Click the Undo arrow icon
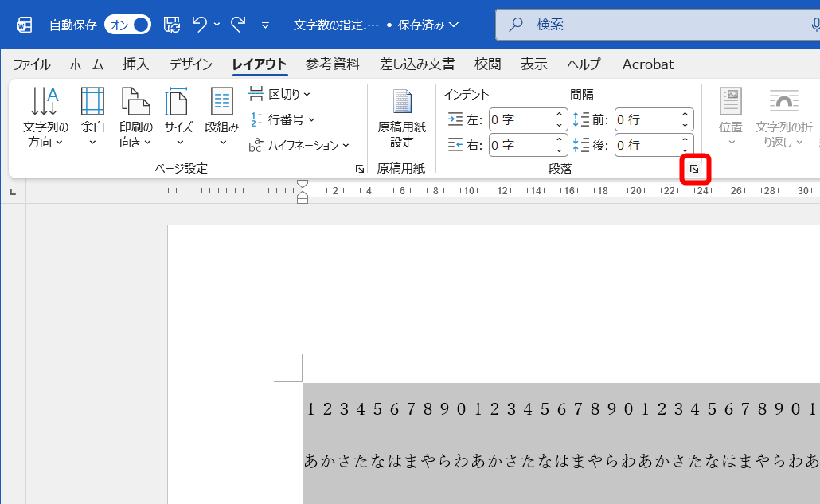820x504 pixels. tap(199, 24)
